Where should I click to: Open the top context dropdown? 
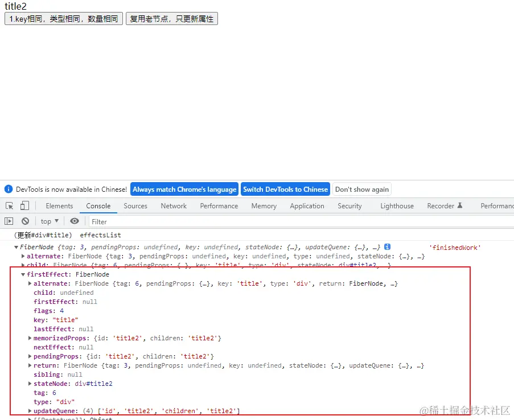50,221
